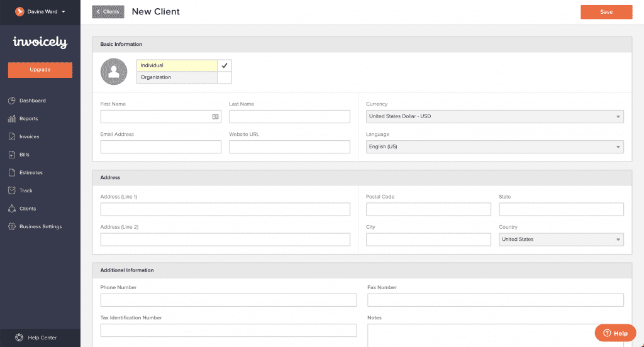Select the Individual client type row

click(177, 65)
